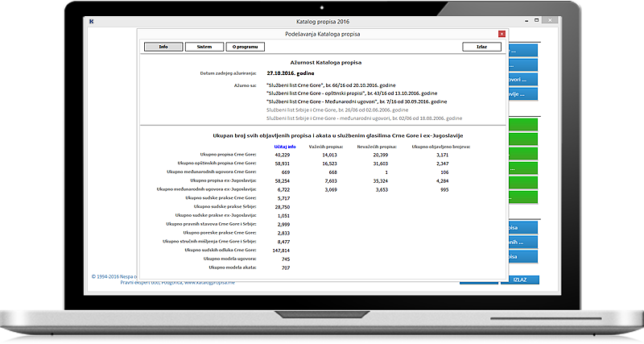This screenshot has width=644, height=344.
Task: Click the "Ukupno propisa Crne Gore:" label
Action: point(228,155)
